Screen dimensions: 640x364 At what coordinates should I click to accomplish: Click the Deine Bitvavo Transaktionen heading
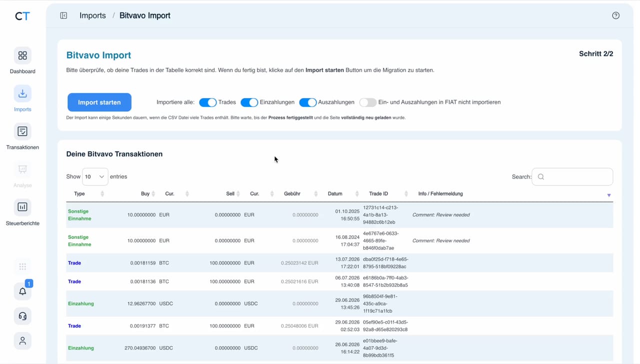[114, 154]
